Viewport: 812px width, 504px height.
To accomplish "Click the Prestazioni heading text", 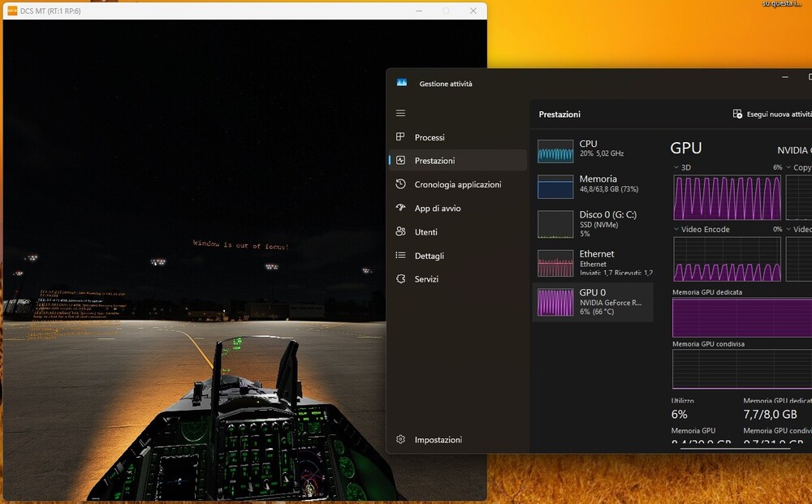I will tap(559, 114).
